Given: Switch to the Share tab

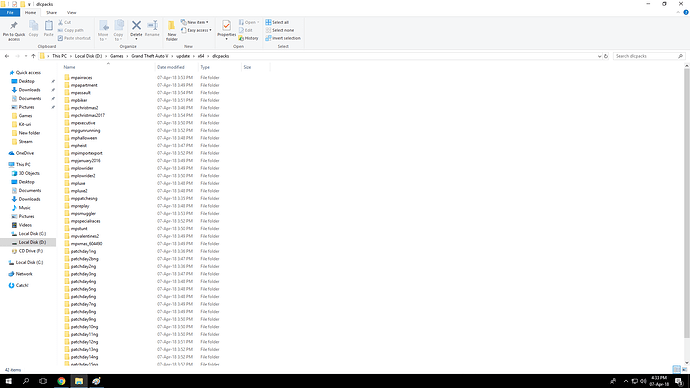Looking at the screenshot, I should coord(51,13).
